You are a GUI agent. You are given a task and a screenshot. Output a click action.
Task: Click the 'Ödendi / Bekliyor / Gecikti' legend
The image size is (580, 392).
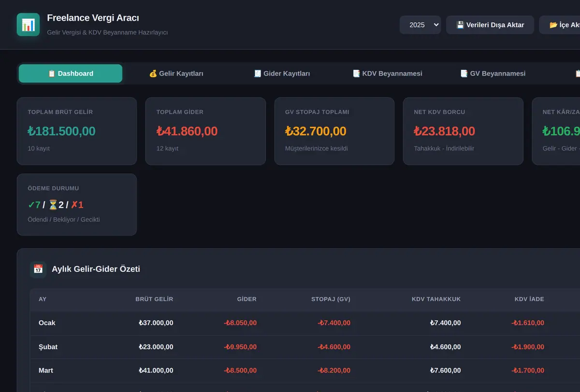pos(64,219)
